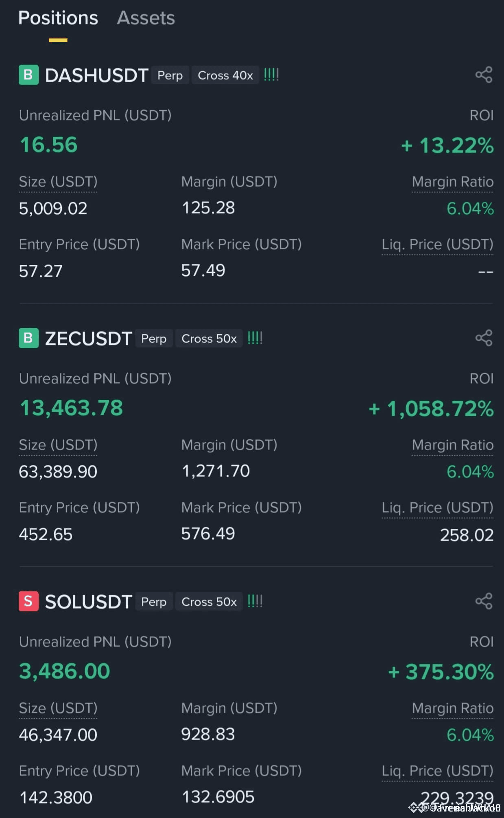This screenshot has width=504, height=818.
Task: Tap the green B badge beside ZECUSDT
Action: coord(28,338)
